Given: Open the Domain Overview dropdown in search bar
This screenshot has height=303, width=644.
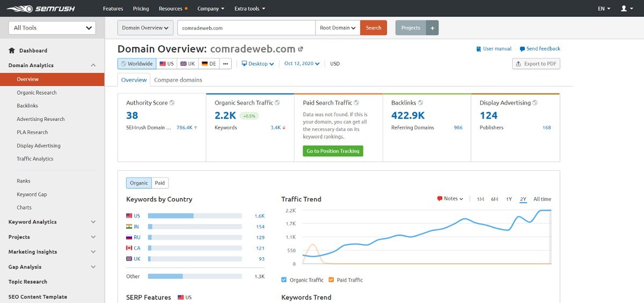Looking at the screenshot, I should [x=145, y=28].
